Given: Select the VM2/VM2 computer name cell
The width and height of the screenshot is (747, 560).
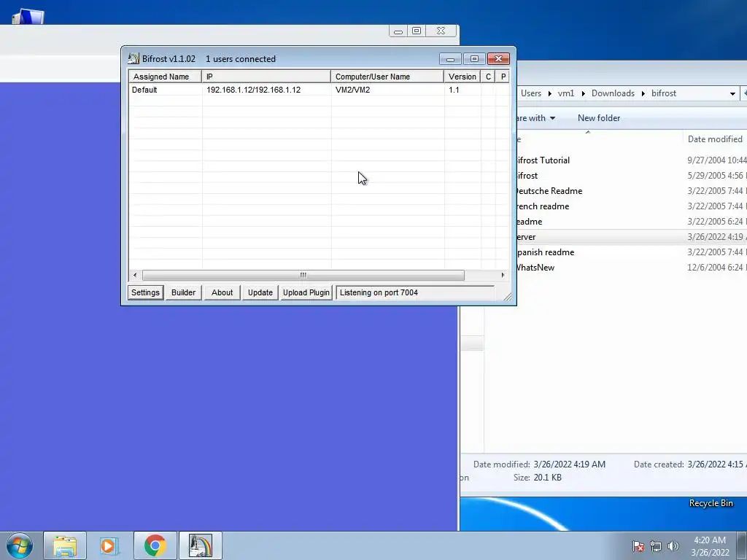Looking at the screenshot, I should [x=352, y=90].
